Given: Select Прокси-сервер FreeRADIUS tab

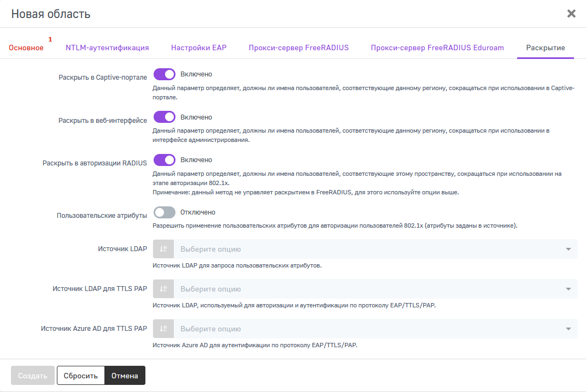Looking at the screenshot, I should [298, 47].
